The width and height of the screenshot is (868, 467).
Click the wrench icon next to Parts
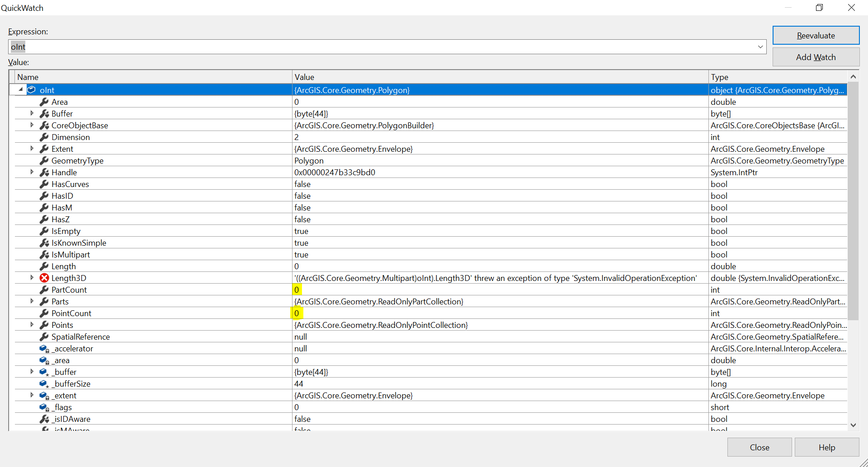click(44, 302)
